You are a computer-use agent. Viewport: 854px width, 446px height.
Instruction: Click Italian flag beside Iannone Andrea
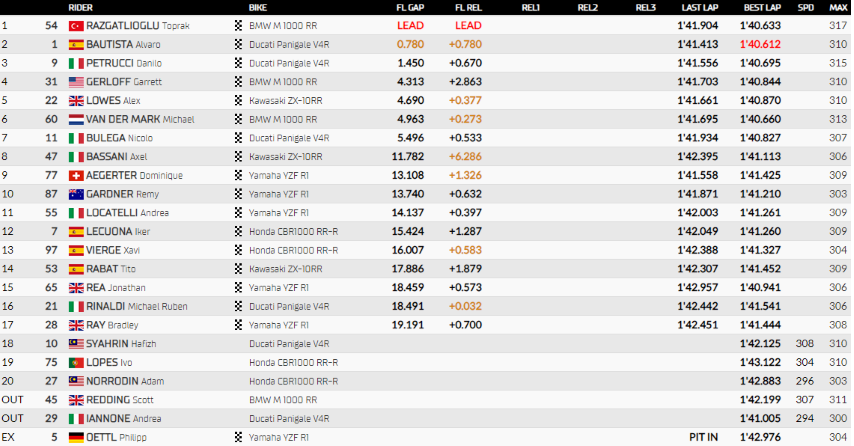(x=76, y=419)
